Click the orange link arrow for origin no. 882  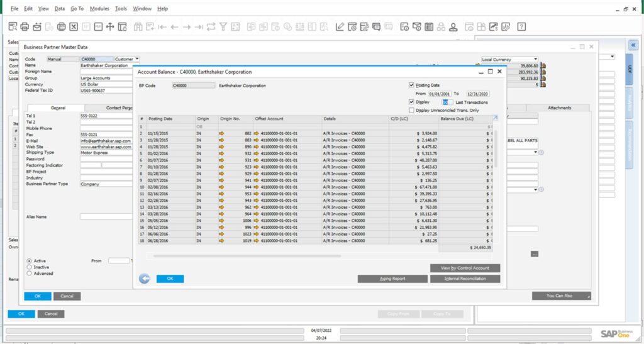tap(221, 133)
